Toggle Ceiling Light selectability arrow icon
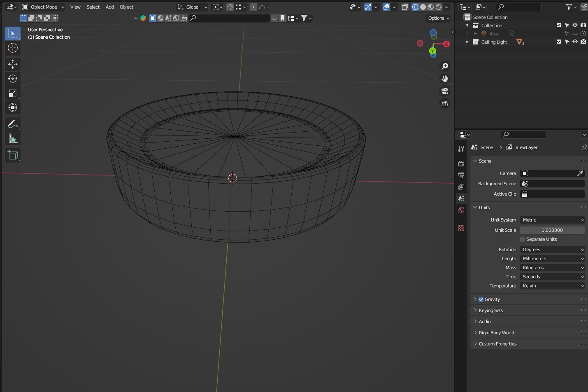This screenshot has height=392, width=588. click(x=567, y=42)
